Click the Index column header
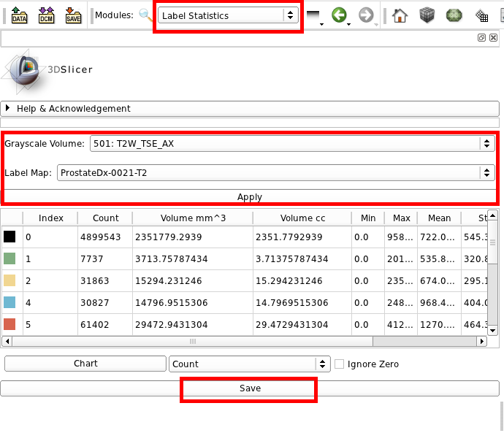 pyautogui.click(x=50, y=218)
